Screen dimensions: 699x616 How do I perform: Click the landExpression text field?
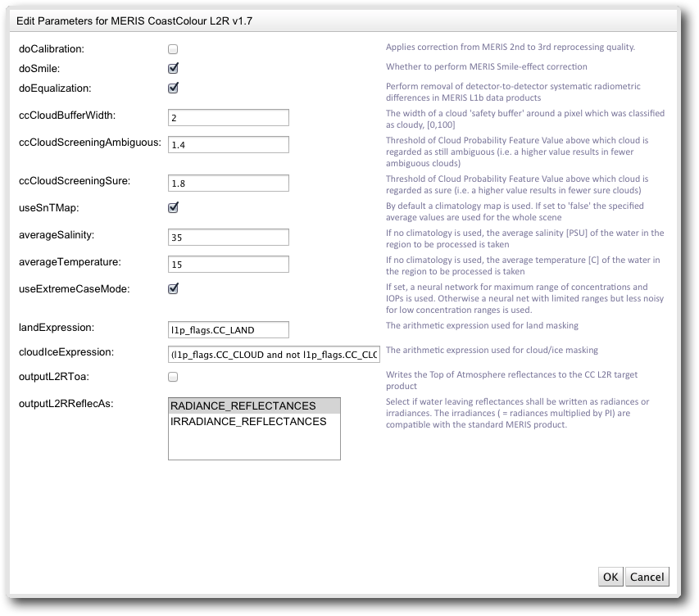[229, 330]
